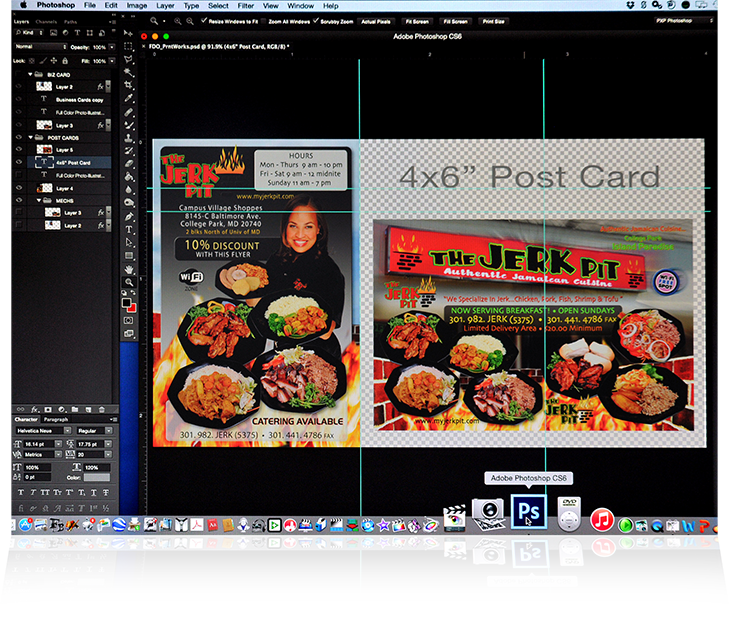Viewport: 729px width, 625px height.
Task: Collapse the POST CARDS group
Action: point(30,138)
